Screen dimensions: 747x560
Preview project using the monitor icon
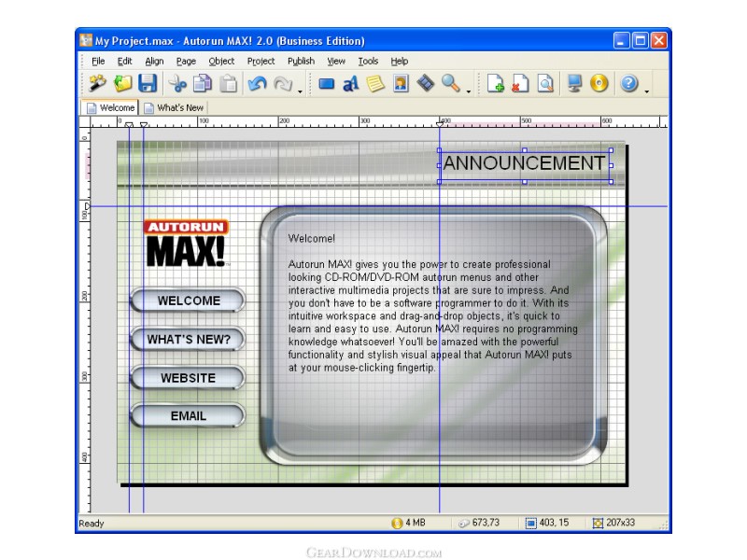point(574,84)
